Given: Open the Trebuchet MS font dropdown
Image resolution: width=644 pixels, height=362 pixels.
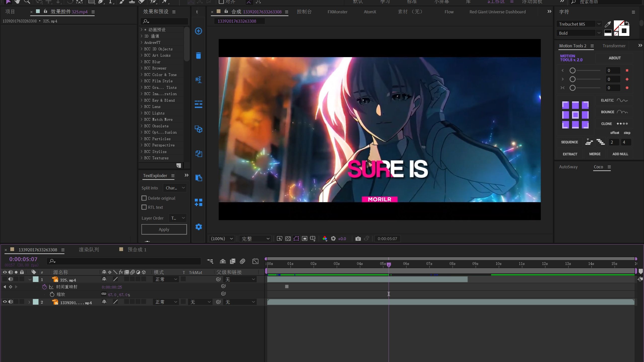Looking at the screenshot, I should (x=579, y=24).
